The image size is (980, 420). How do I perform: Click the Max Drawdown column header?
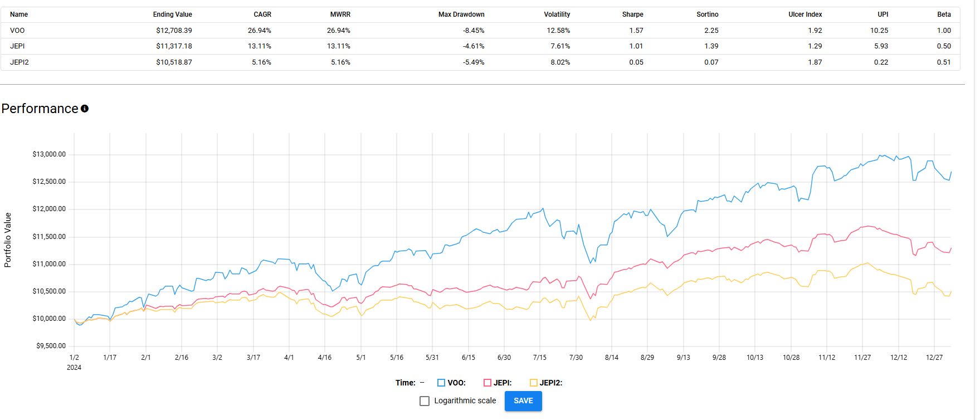(461, 14)
